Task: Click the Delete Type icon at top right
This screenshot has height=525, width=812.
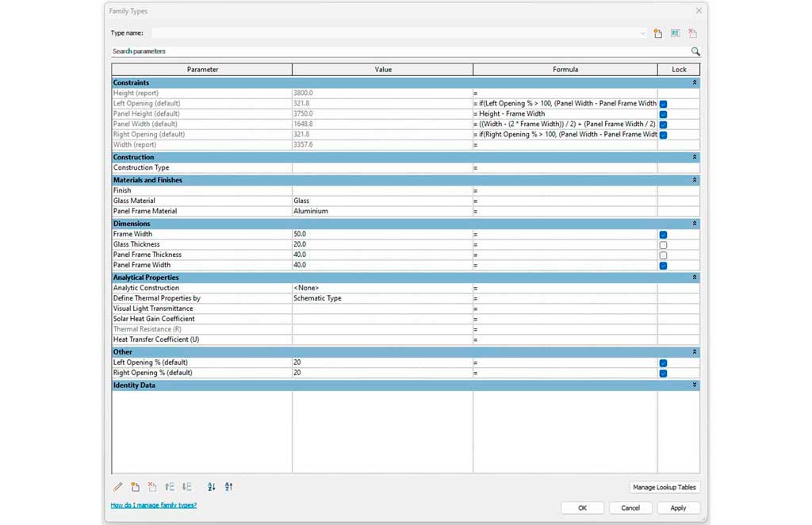Action: 692,33
